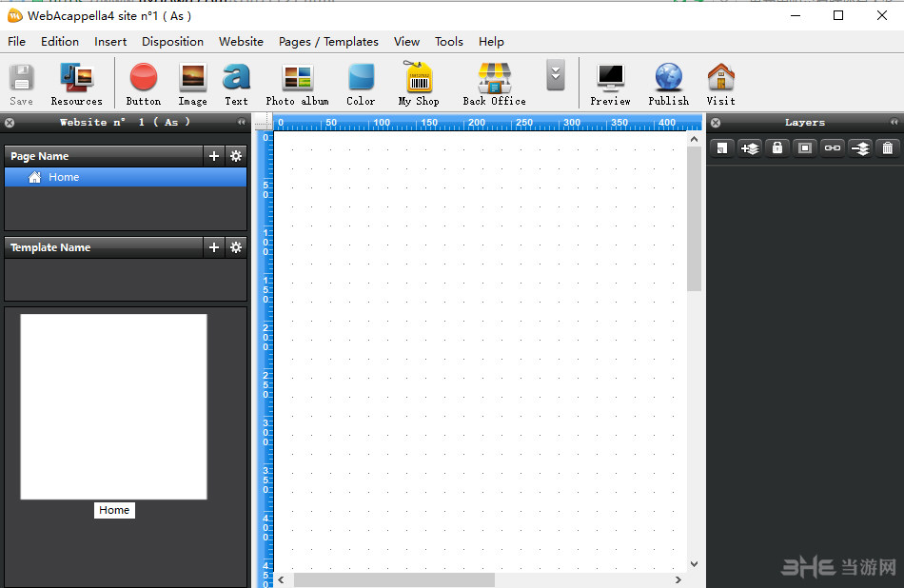Viewport: 904px width, 588px height.
Task: Select the Image insert tool
Action: pyautogui.click(x=192, y=83)
